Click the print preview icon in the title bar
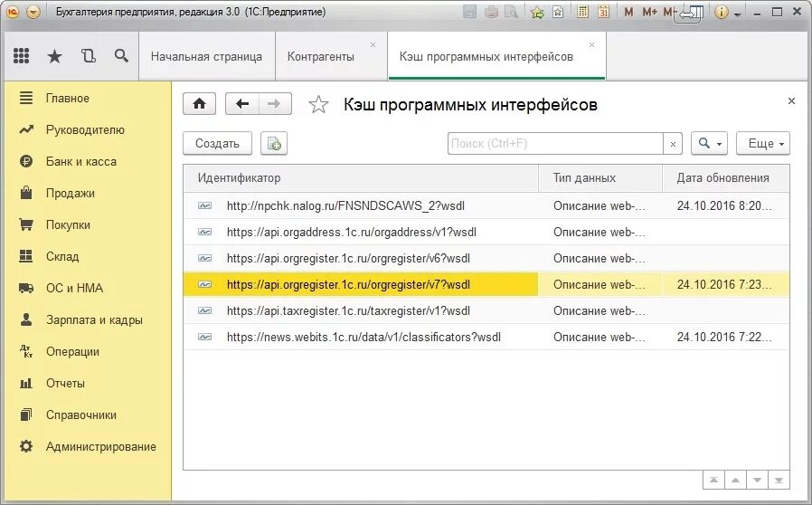This screenshot has width=812, height=505. tap(511, 12)
